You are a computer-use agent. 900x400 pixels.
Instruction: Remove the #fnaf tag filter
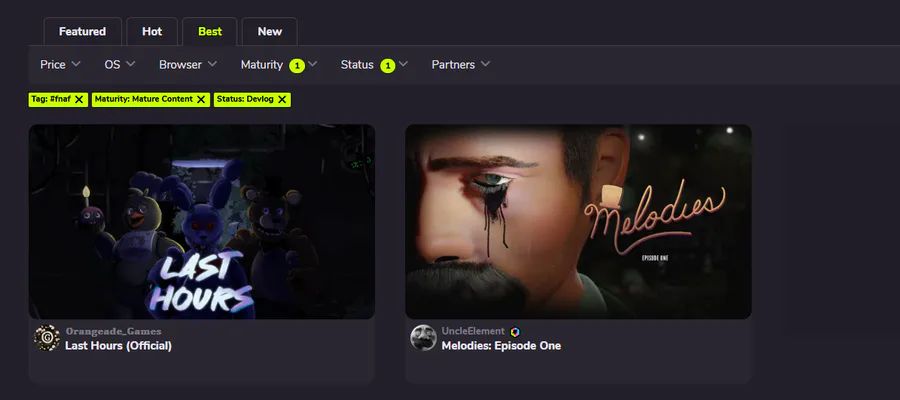pyautogui.click(x=79, y=99)
